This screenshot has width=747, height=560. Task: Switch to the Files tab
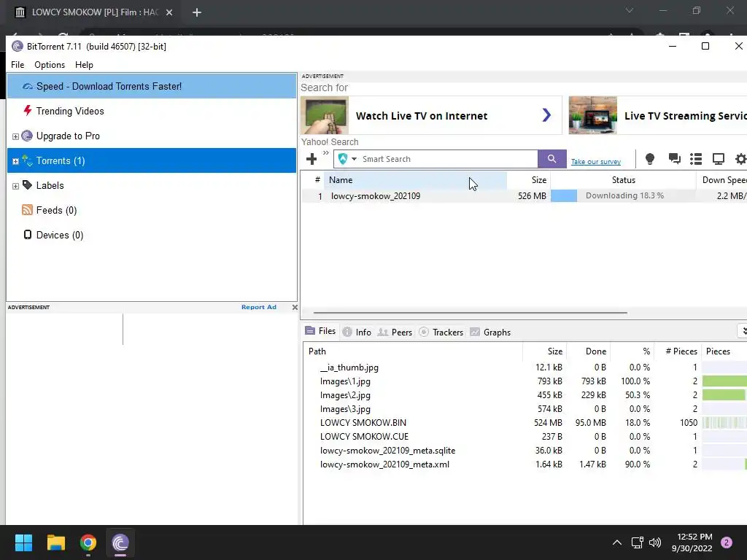(x=321, y=331)
